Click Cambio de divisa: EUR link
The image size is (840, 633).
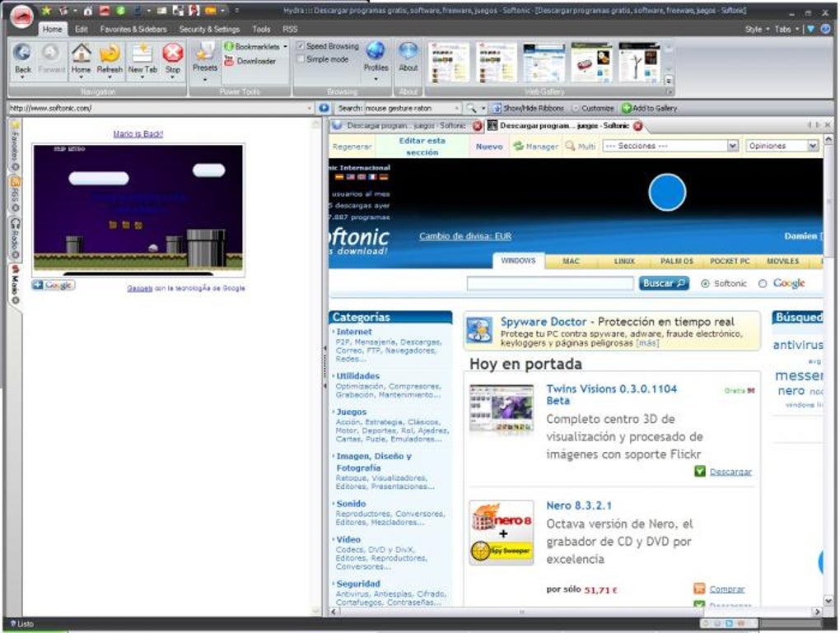465,236
